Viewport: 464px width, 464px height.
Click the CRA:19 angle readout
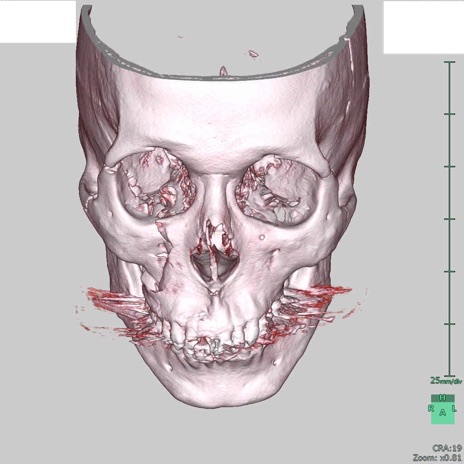tap(447, 448)
